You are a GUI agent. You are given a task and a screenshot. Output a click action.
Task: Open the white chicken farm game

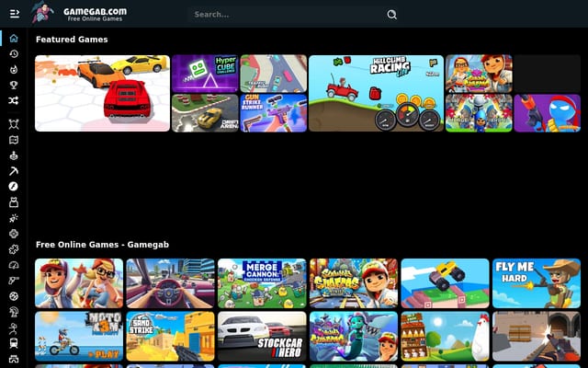click(445, 336)
